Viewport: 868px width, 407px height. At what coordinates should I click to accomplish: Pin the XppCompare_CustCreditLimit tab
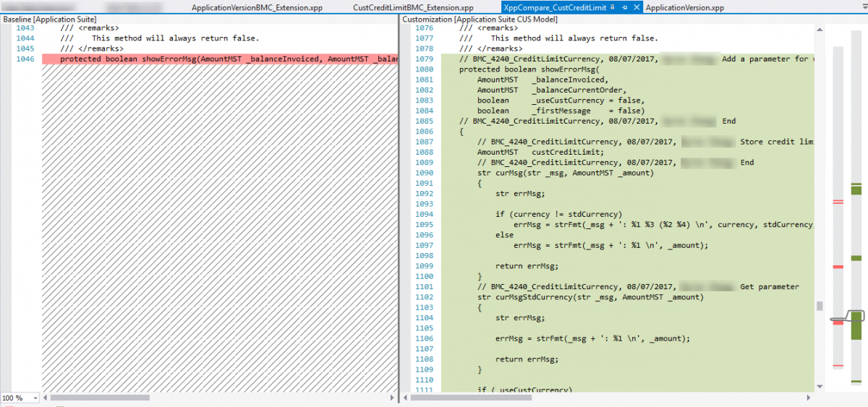(x=625, y=7)
